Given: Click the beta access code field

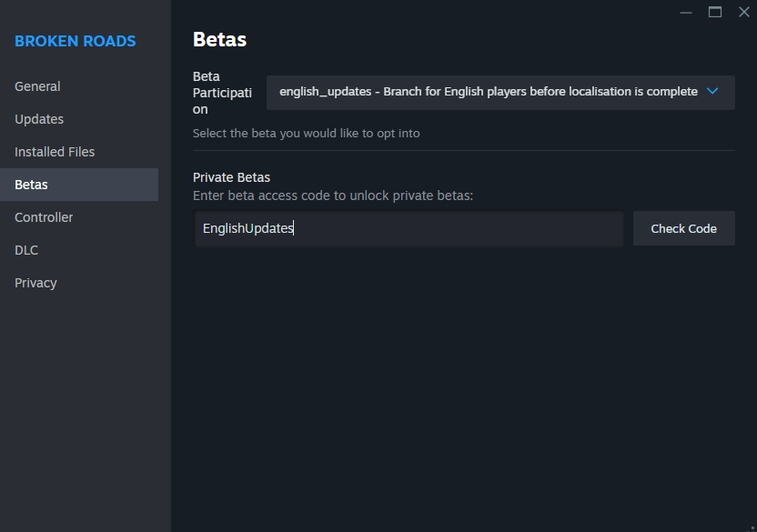Looking at the screenshot, I should click(409, 228).
